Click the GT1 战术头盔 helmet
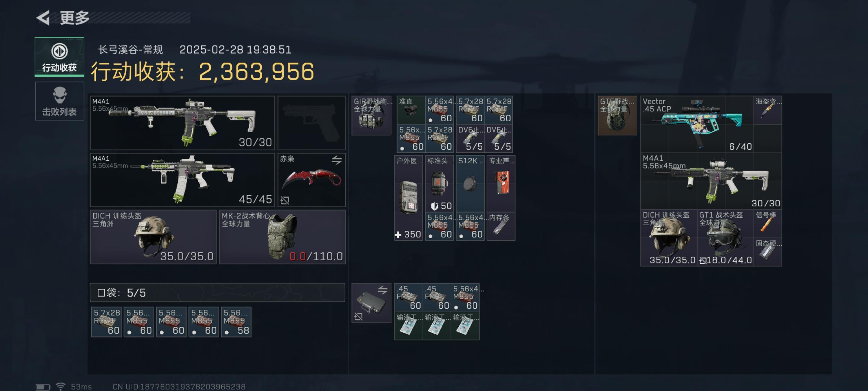The image size is (868, 391). click(725, 238)
